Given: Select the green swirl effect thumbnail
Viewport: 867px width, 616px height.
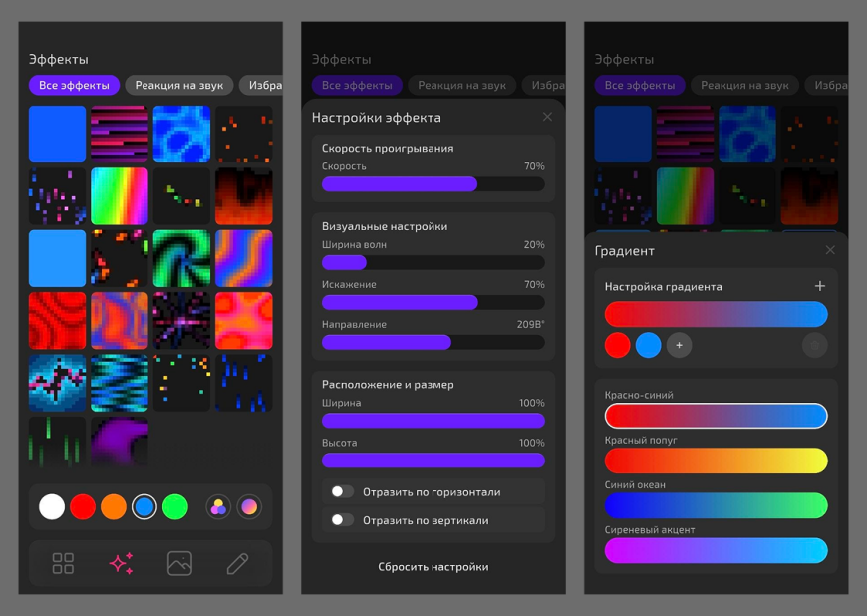Looking at the screenshot, I should tap(182, 258).
